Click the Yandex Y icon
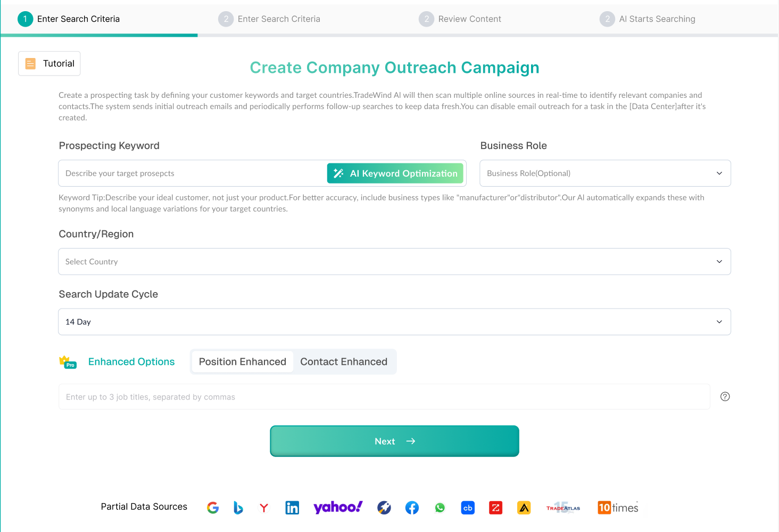Viewport: 779px width, 532px height. click(264, 508)
